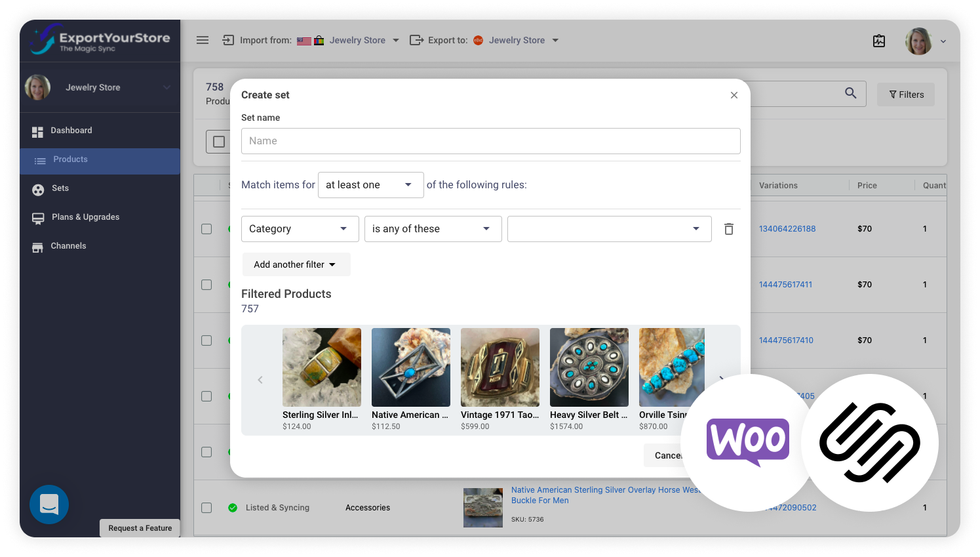Click the user avatar in top bar

[x=918, y=41]
